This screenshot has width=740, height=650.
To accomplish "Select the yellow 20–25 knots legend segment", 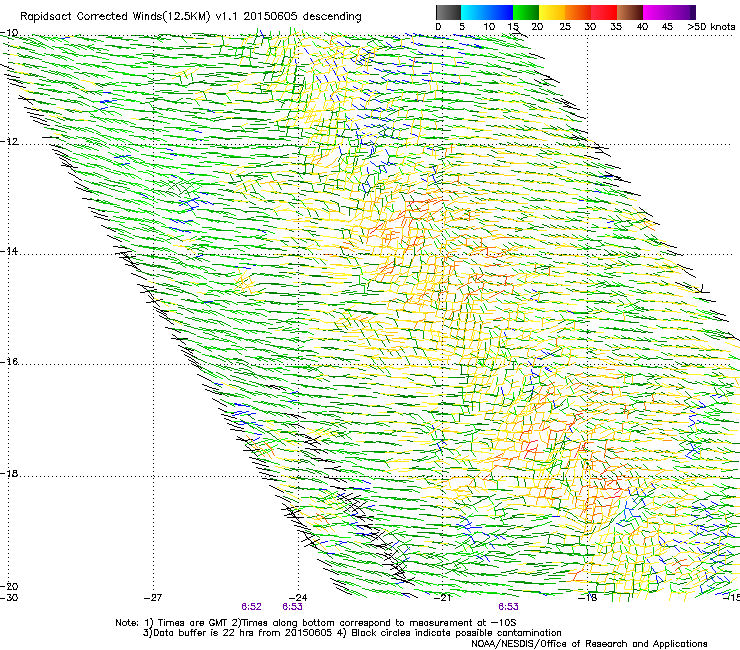I will point(552,12).
